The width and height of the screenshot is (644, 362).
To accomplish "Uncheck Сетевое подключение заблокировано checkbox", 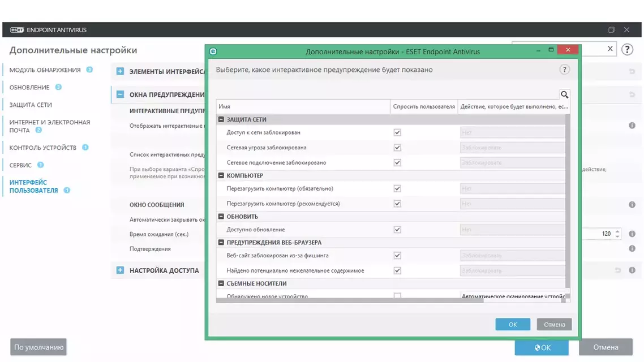I will pos(397,162).
